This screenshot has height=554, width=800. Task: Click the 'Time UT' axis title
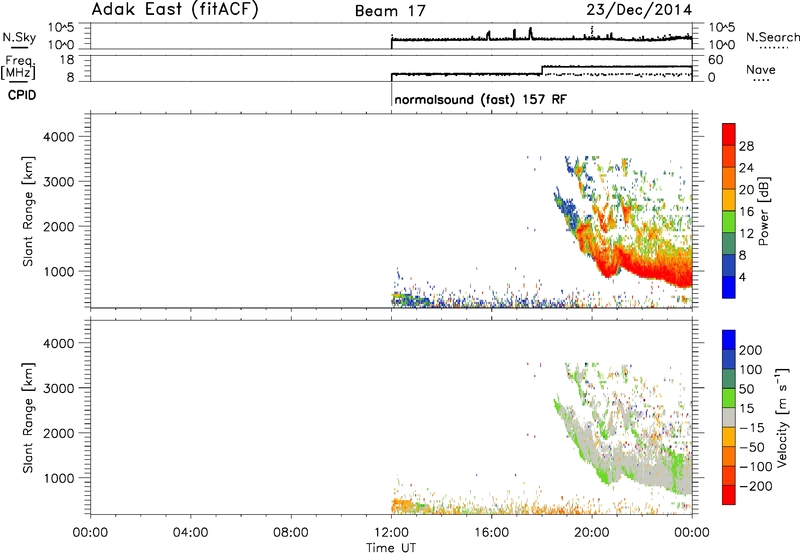point(391,548)
